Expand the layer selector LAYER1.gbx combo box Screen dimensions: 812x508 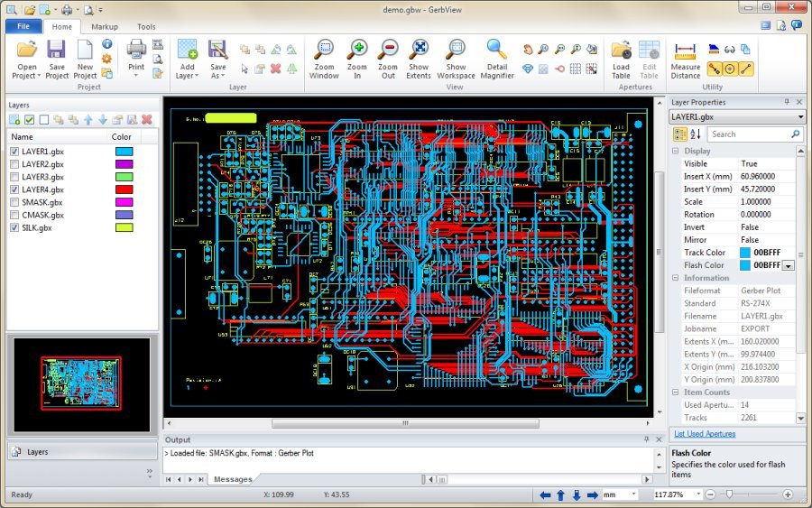click(x=799, y=117)
